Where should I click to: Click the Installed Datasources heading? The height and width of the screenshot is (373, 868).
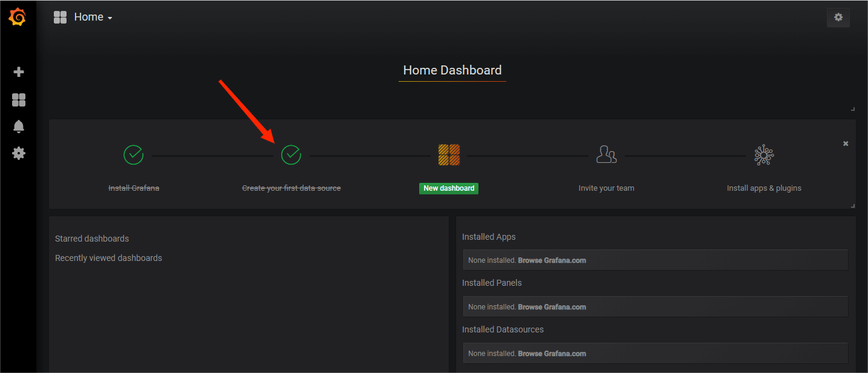[503, 329]
